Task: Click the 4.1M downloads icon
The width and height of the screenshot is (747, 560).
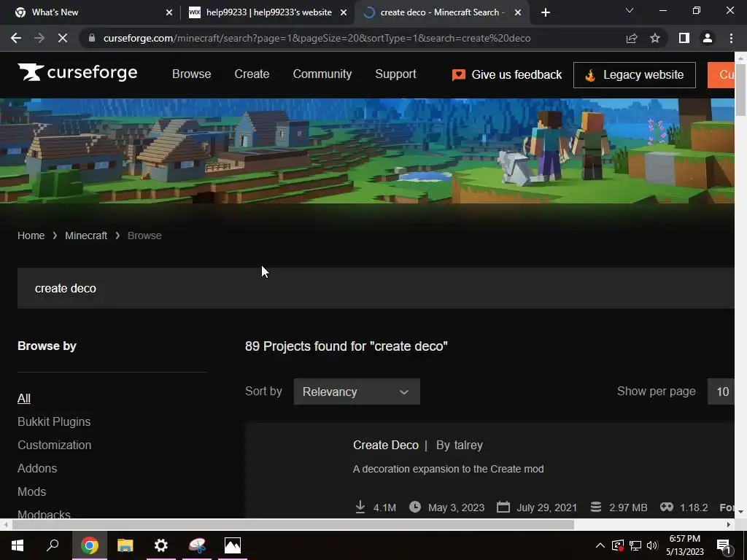Action: tap(360, 507)
